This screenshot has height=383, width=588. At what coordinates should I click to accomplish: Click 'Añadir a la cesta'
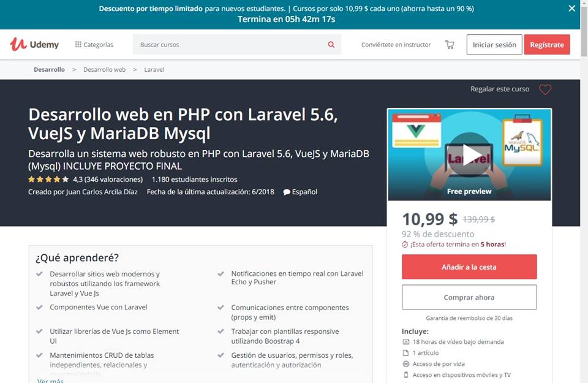pyautogui.click(x=469, y=267)
